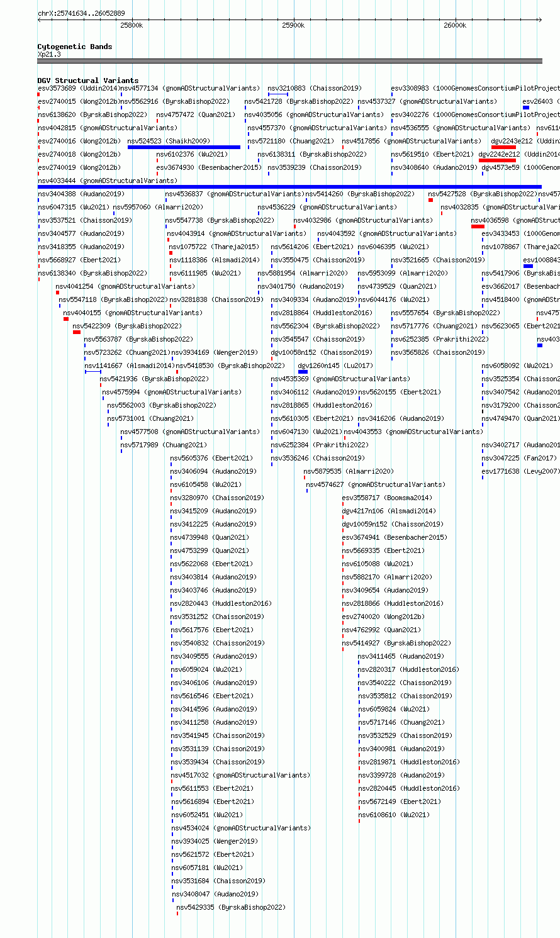The width and height of the screenshot is (560, 938).
Task: Select the red bar below nsv4036598
Action: [x=478, y=226]
